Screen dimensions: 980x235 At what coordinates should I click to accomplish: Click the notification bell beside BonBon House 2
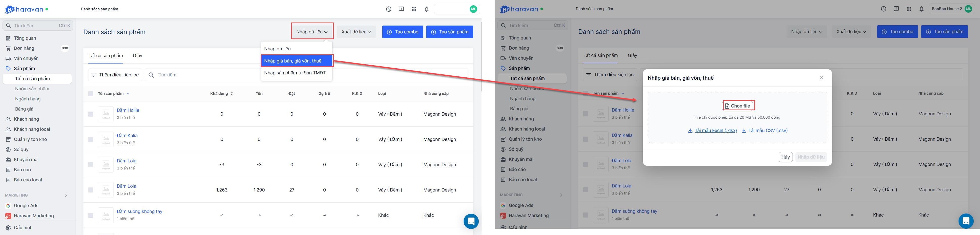[x=921, y=9]
